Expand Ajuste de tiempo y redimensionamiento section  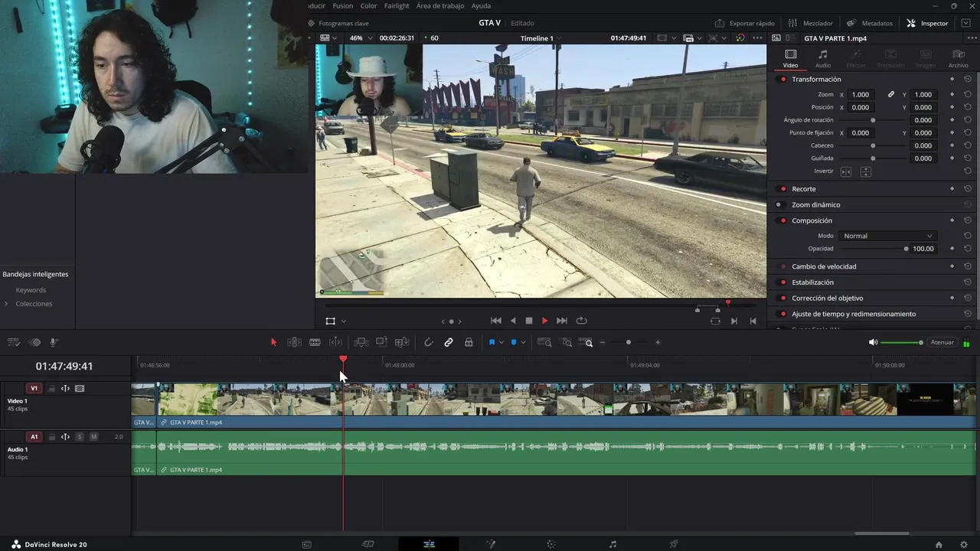[x=854, y=314]
